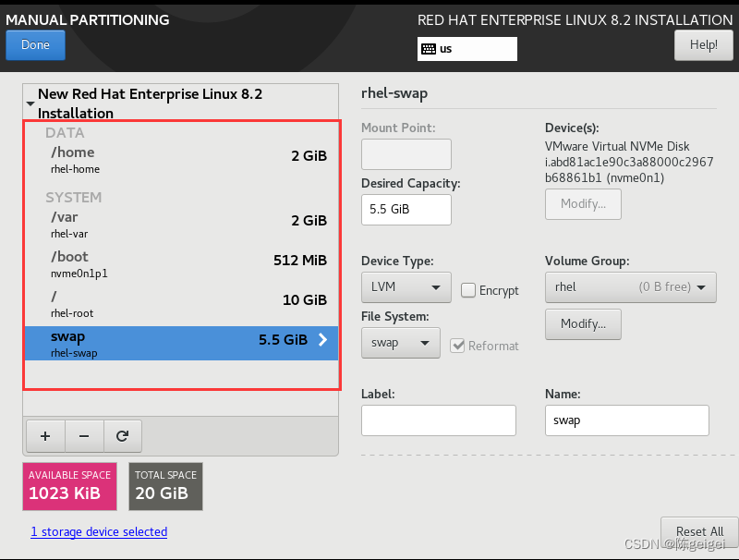Click the us keyboard layout indicator
This screenshot has height=560, width=739.
tap(467, 49)
